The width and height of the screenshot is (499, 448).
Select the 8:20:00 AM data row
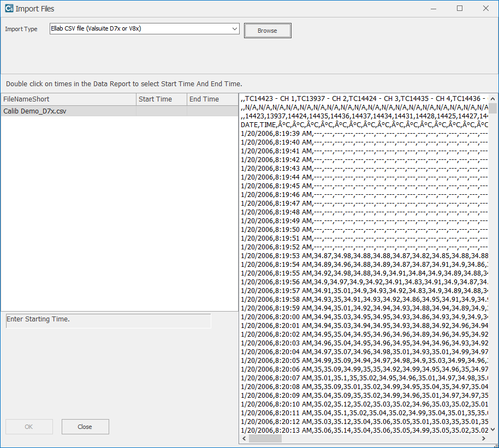pos(364,317)
